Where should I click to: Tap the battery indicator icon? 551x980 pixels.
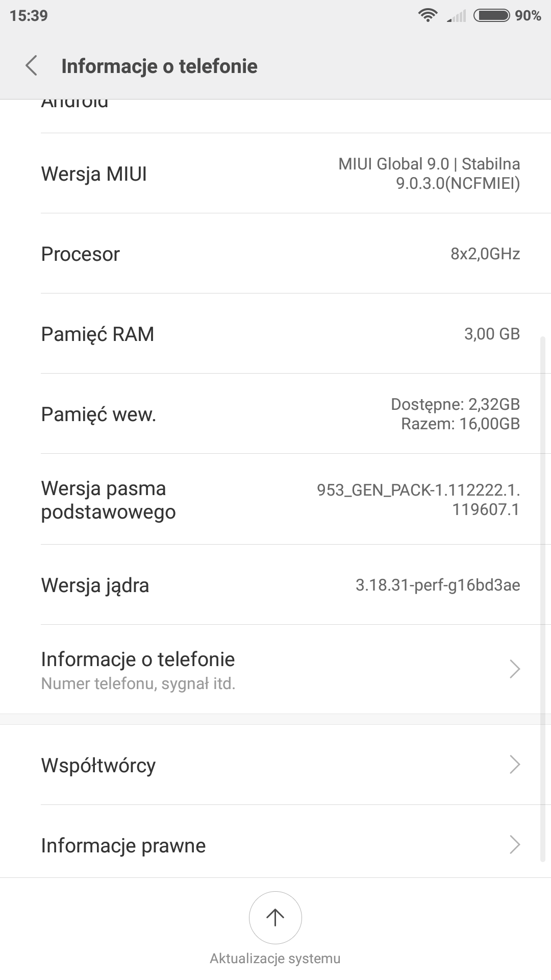tap(491, 16)
